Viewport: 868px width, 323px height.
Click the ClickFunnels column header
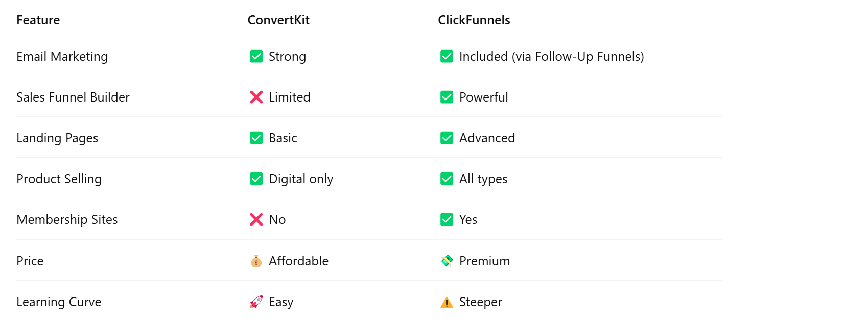474,20
